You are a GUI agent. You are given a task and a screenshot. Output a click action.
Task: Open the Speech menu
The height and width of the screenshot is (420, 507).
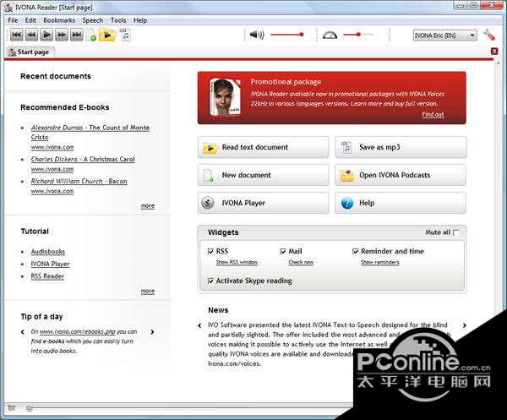tap(92, 20)
